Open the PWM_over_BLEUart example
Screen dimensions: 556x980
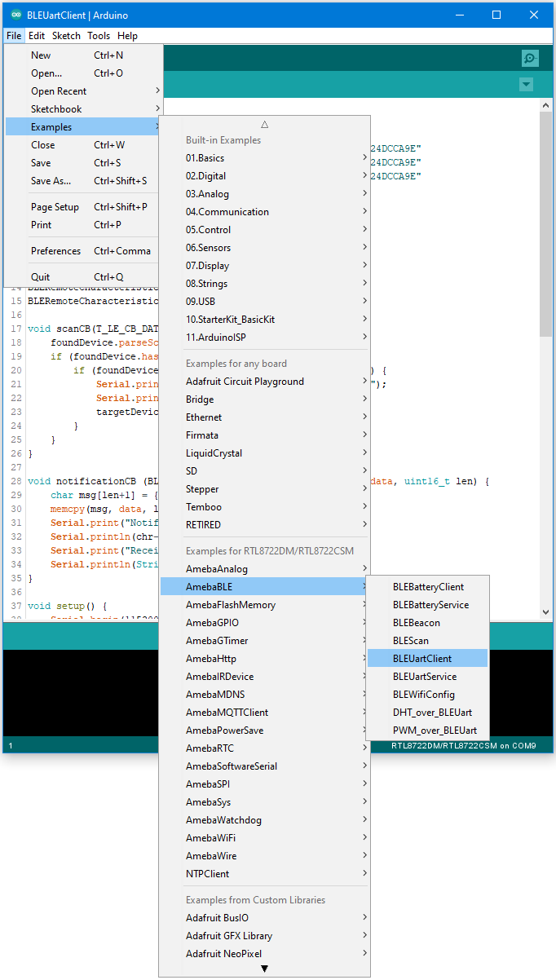pos(435,731)
